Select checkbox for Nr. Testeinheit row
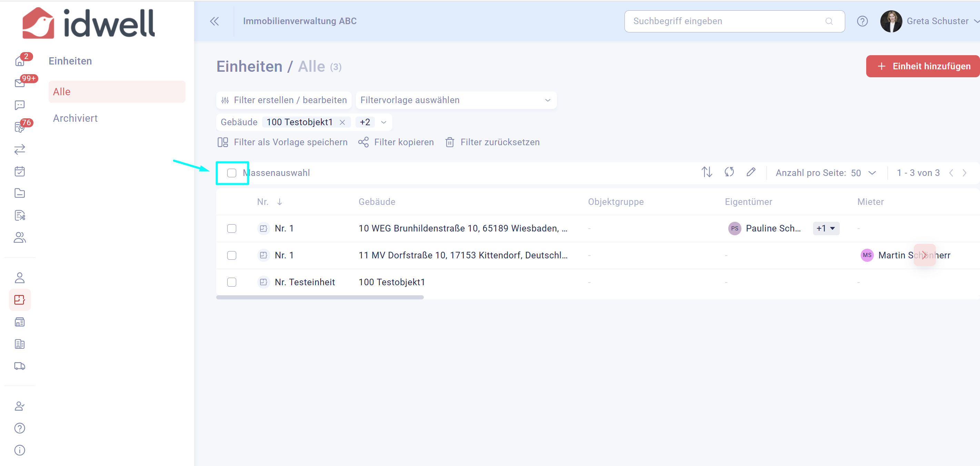Viewport: 980px width, 466px height. 232,282
